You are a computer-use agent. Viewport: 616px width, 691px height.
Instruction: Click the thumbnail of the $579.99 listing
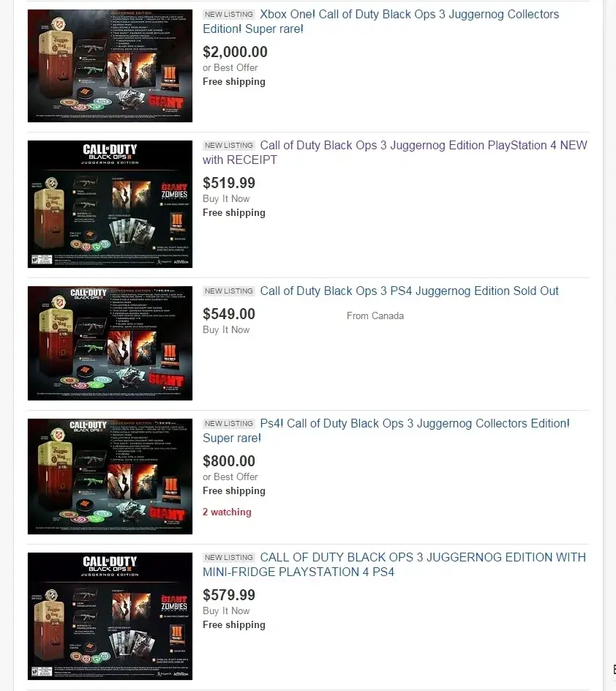[x=110, y=616]
